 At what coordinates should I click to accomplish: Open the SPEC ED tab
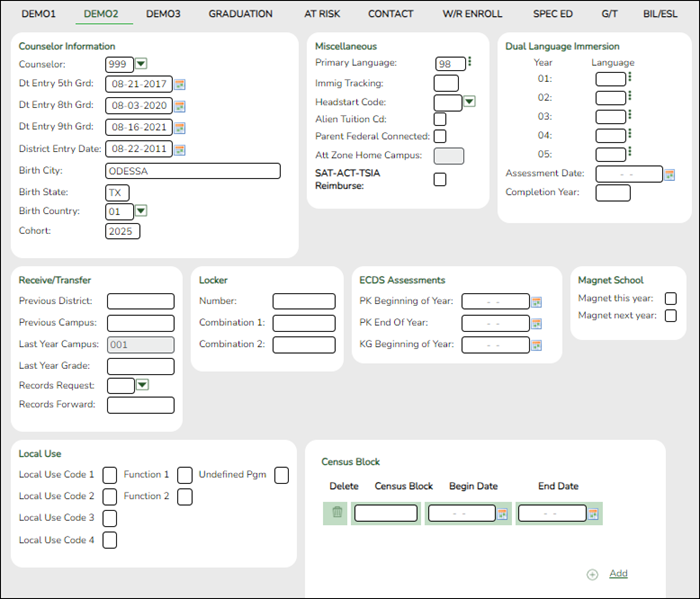click(553, 14)
